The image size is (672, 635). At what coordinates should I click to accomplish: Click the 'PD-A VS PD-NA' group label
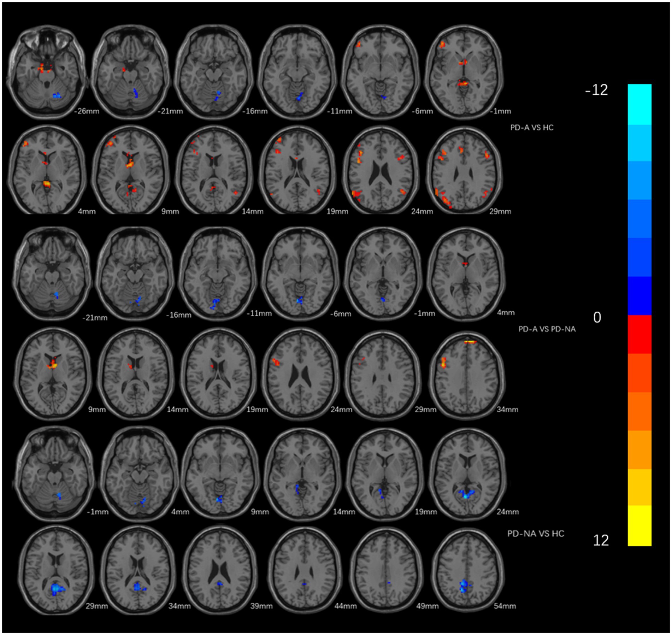coord(547,329)
